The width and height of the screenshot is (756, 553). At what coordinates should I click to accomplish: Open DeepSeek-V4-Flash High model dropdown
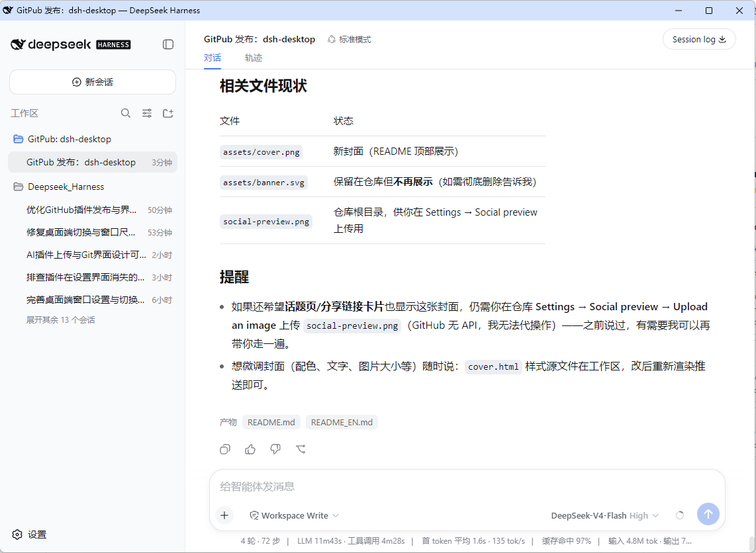tap(604, 515)
